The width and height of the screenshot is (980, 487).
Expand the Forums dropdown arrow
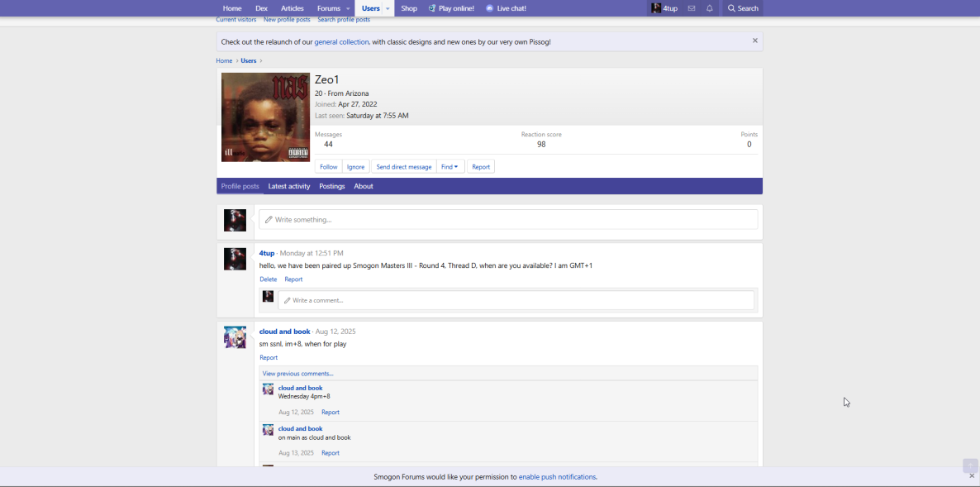pos(348,8)
